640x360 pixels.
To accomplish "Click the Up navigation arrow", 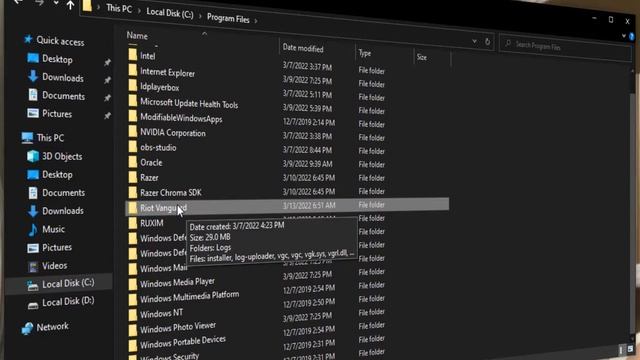I will pyautogui.click(x=70, y=5).
